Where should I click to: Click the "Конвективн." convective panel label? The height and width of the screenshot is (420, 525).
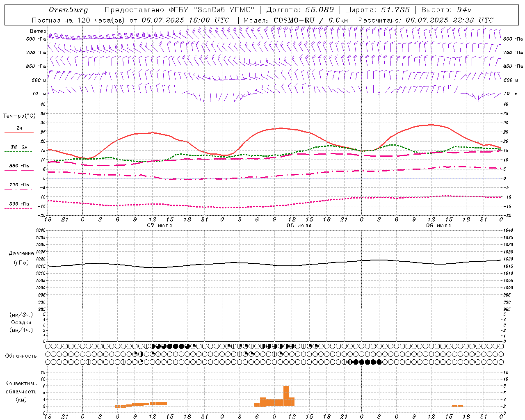21,383
